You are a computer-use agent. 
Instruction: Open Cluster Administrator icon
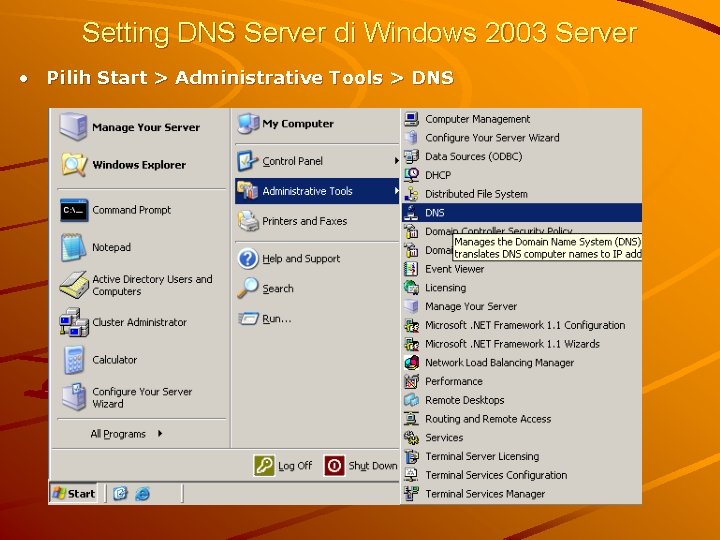click(x=74, y=322)
